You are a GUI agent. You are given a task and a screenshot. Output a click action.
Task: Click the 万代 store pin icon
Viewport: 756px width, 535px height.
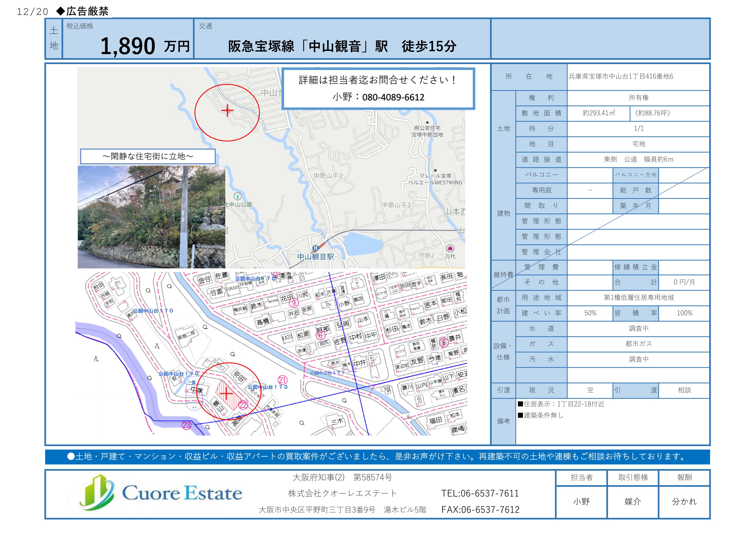pos(450,248)
